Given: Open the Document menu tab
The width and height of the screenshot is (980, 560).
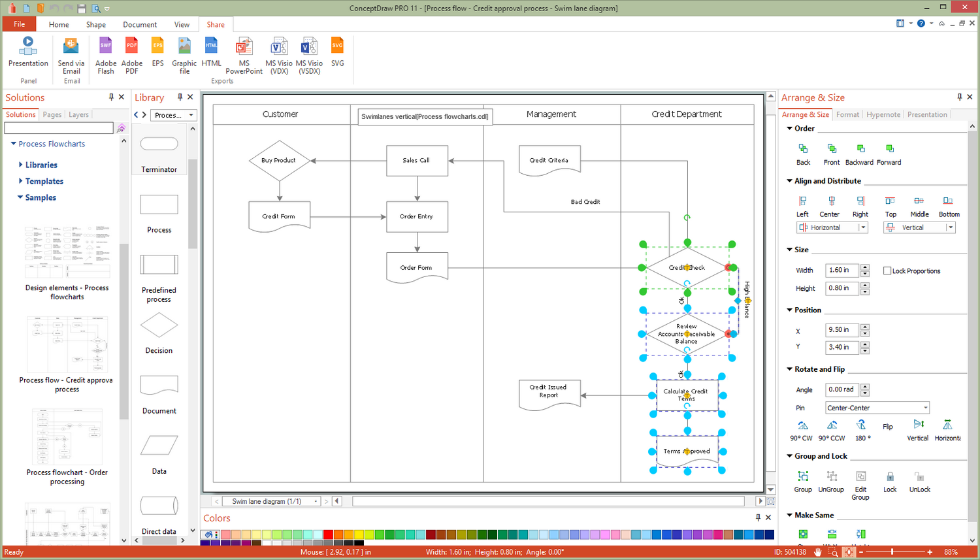Looking at the screenshot, I should coord(140,25).
